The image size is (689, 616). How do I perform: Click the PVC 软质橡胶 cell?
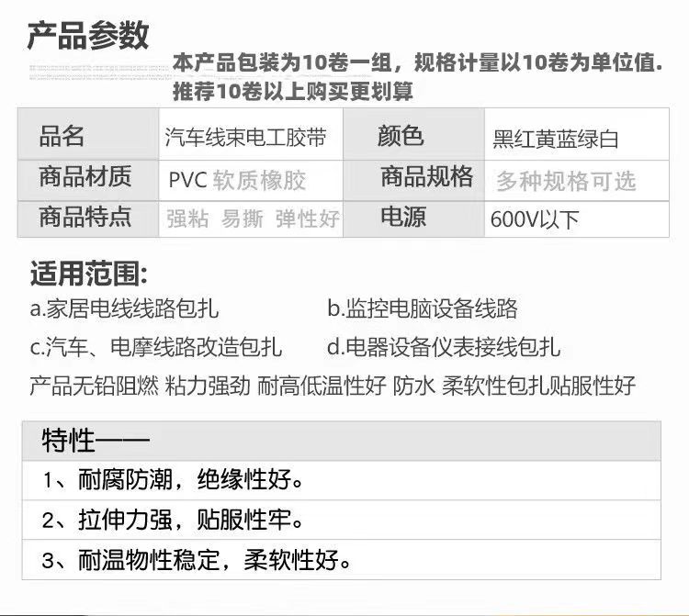pos(251,181)
